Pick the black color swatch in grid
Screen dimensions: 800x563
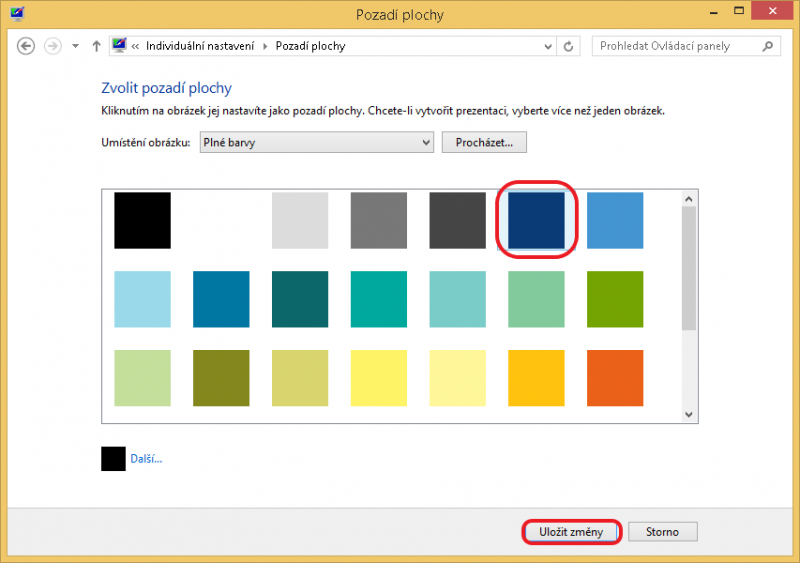click(142, 220)
